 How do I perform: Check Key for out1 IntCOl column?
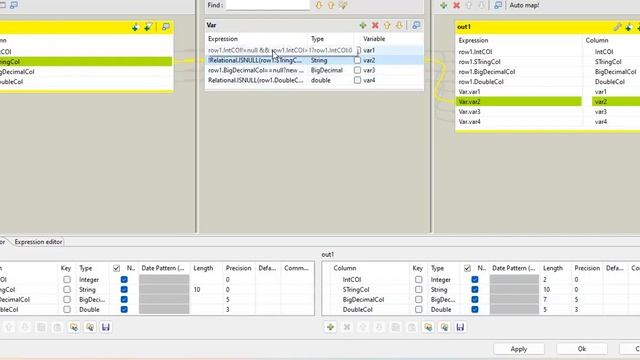click(x=418, y=280)
